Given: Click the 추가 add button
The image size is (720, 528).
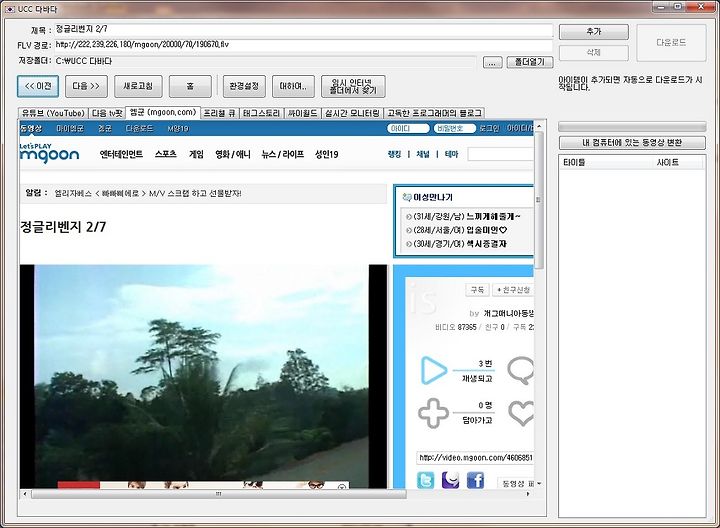Looking at the screenshot, I should 594,32.
